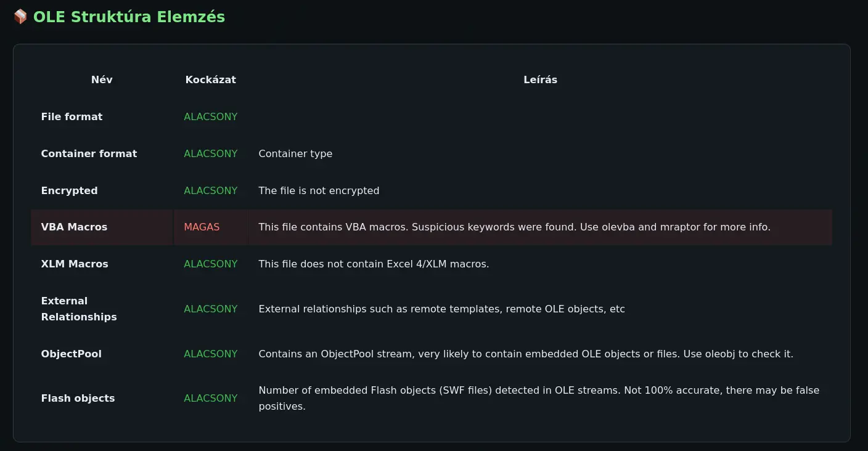Click the 'Container type' description text

295,153
